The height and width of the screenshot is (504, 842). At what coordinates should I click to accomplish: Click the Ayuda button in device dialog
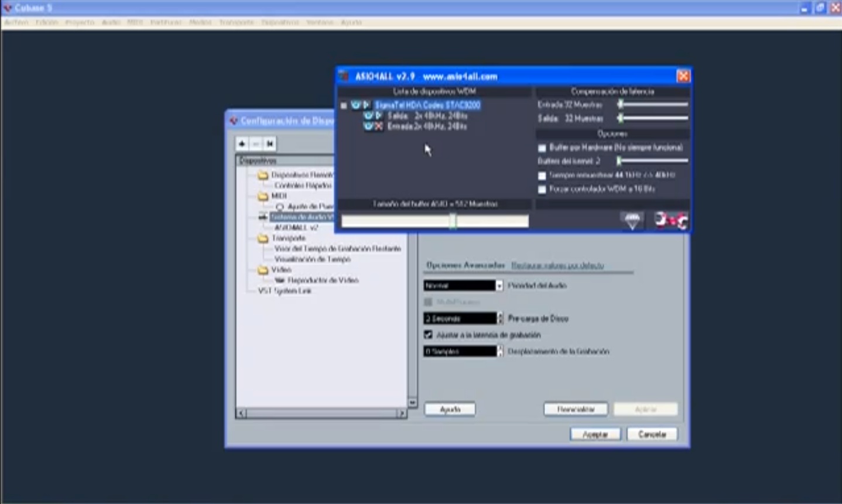coord(450,409)
